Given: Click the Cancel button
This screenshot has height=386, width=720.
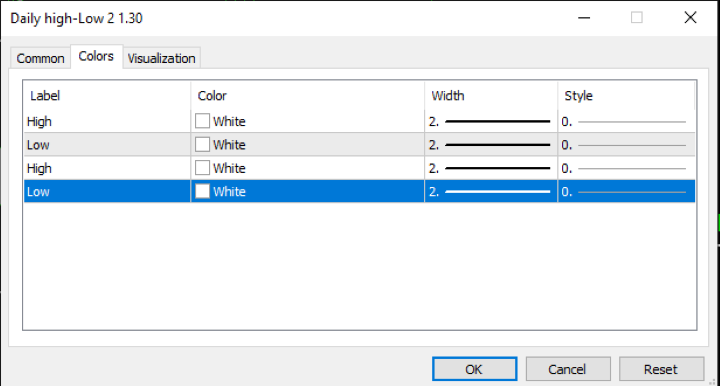Looking at the screenshot, I should 568,369.
